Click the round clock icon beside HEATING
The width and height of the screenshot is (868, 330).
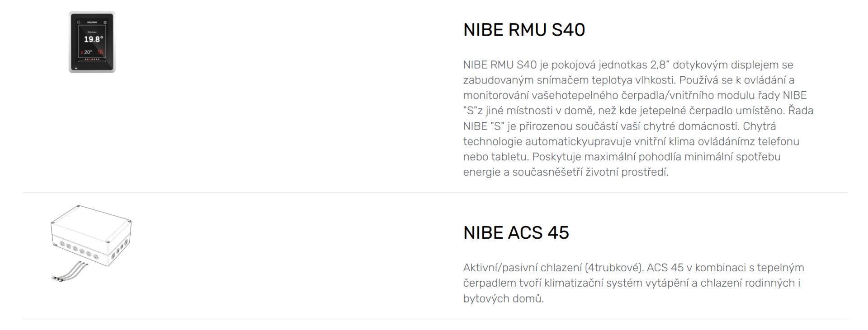click(x=79, y=22)
